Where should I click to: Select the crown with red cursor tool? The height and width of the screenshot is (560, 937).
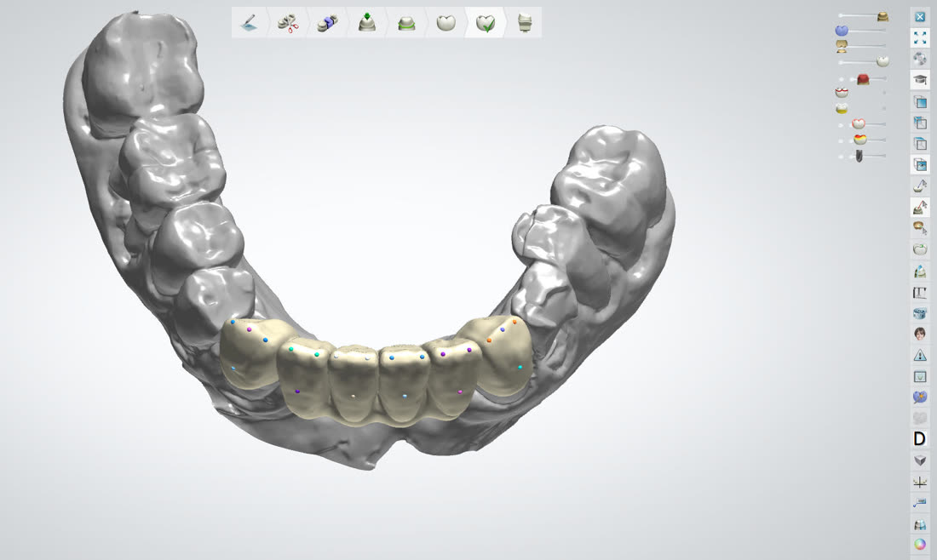point(920,207)
